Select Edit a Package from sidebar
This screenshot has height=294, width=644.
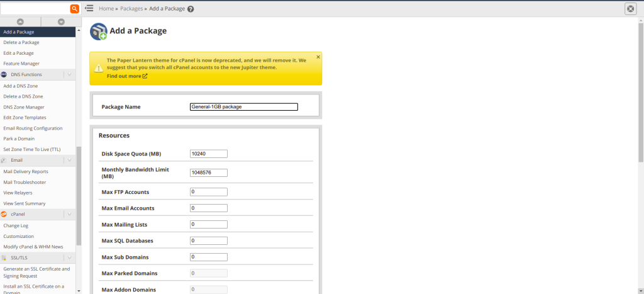[19, 53]
